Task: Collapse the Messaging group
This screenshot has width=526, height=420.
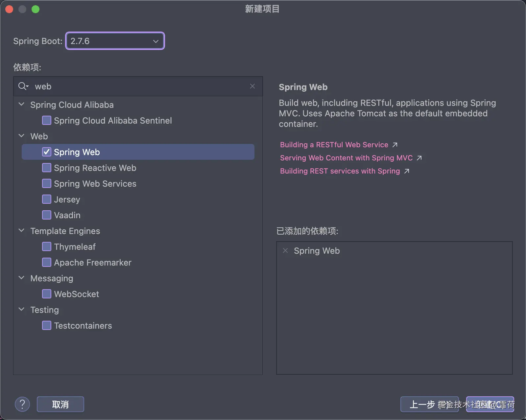Action: [x=22, y=278]
